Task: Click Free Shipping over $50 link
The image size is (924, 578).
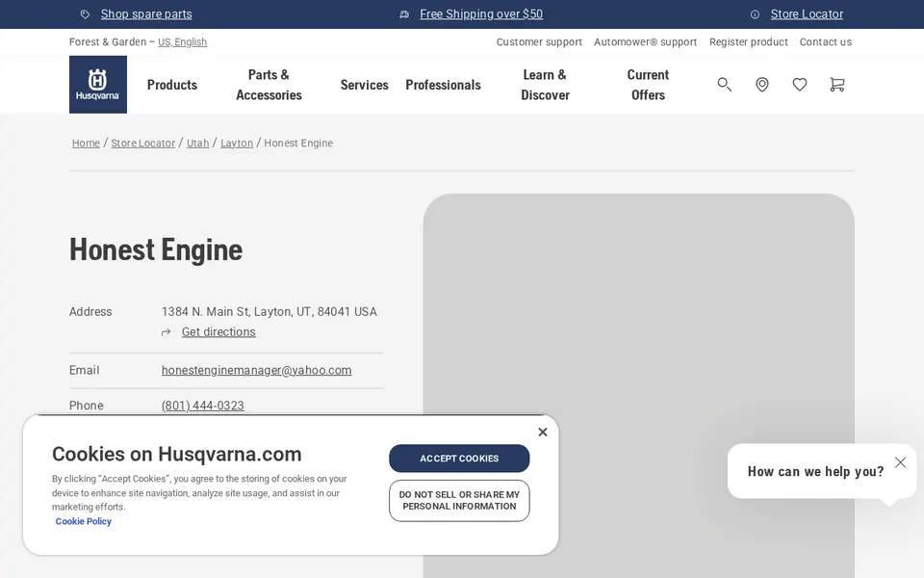Action: click(x=481, y=14)
